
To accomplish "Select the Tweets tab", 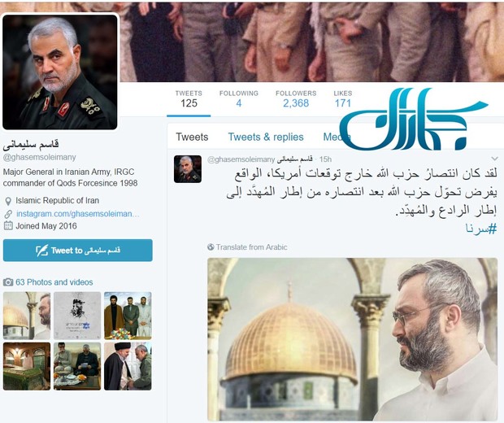I will tap(192, 137).
